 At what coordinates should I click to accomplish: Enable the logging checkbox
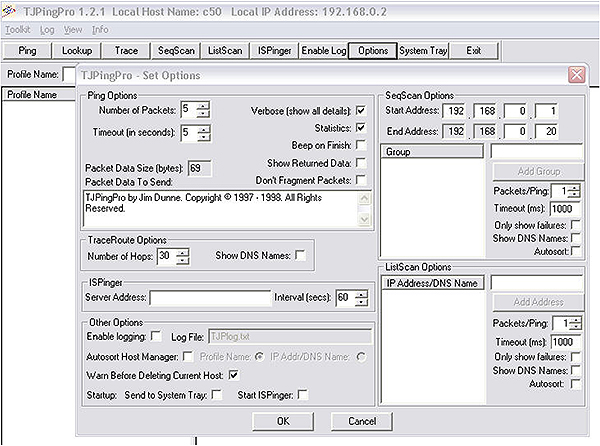coord(156,336)
